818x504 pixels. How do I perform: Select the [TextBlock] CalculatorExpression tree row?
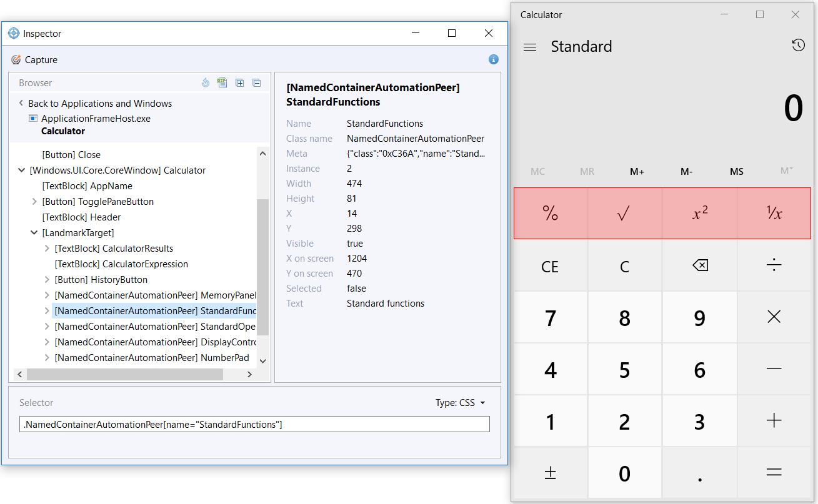[121, 264]
